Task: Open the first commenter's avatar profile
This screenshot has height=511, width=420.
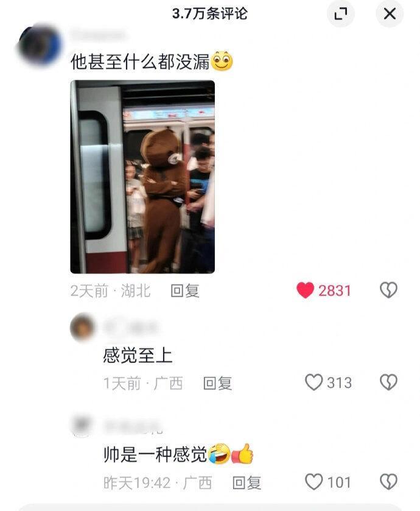Action: point(40,44)
